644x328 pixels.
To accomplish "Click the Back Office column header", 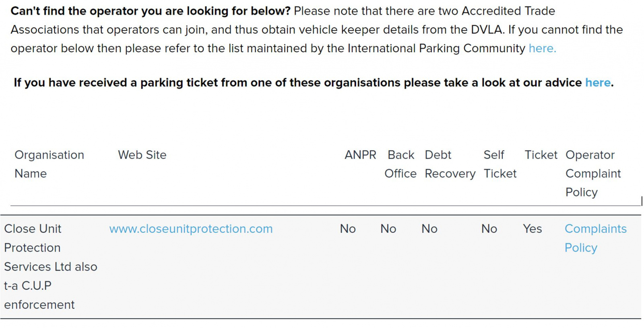I will point(400,164).
